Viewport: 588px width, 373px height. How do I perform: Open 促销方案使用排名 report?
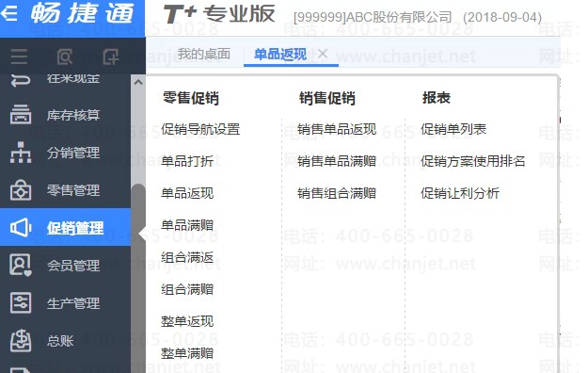click(x=473, y=161)
